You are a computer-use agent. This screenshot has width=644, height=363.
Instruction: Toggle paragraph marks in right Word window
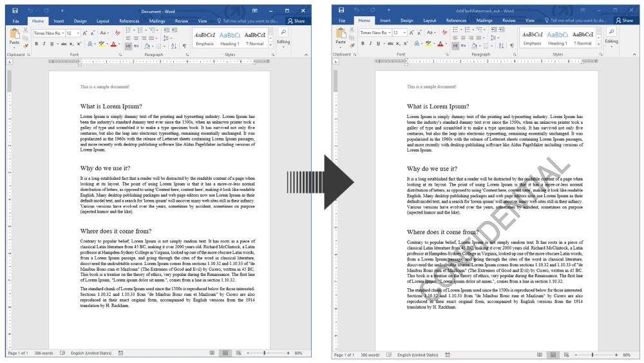click(x=511, y=46)
